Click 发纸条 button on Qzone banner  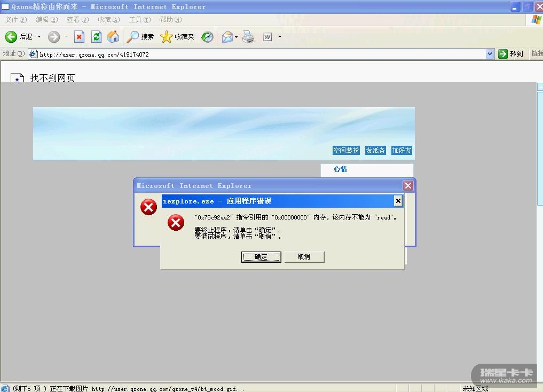[x=375, y=150]
